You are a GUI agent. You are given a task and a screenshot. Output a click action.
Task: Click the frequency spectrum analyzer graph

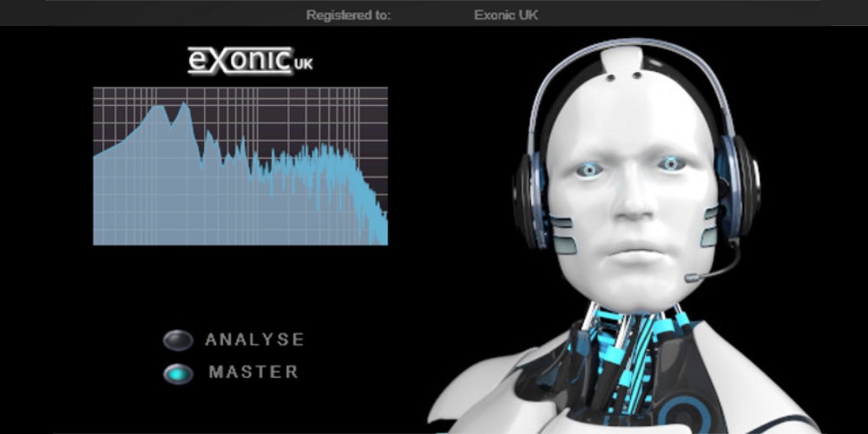point(240,166)
